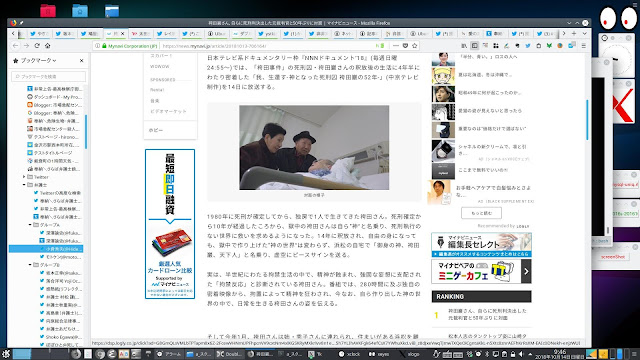Switch to xlogo in the taskbar
The height and width of the screenshot is (360, 640).
tap(409, 354)
